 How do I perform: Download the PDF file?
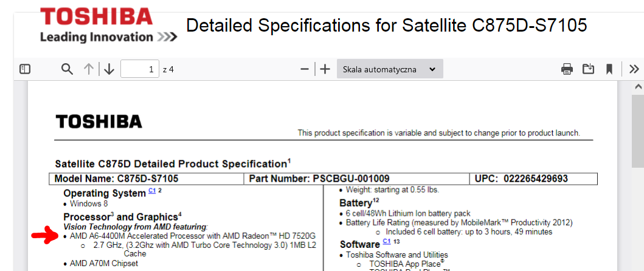tap(589, 69)
